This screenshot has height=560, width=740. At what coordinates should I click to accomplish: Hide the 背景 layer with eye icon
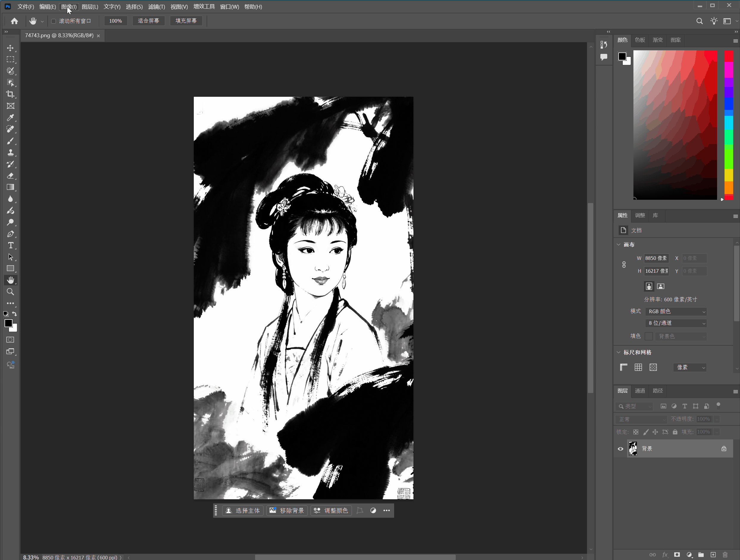621,449
